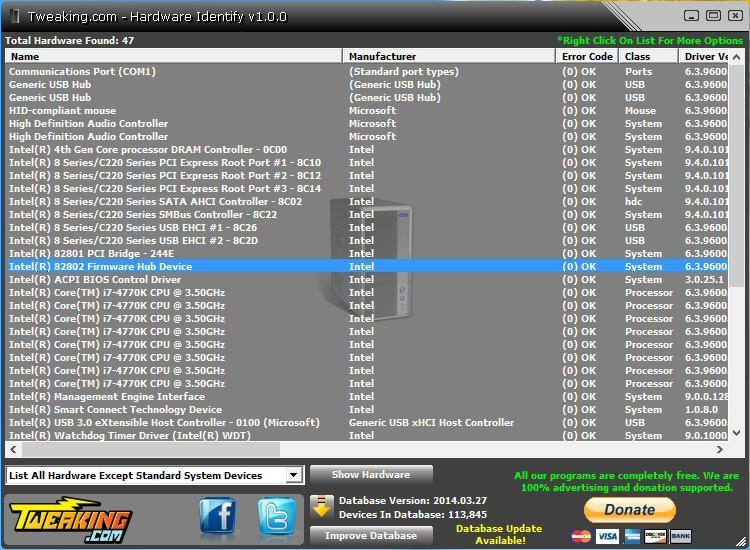Click (Standard port types) manufacturer cell
The height and width of the screenshot is (550, 750).
(x=404, y=71)
